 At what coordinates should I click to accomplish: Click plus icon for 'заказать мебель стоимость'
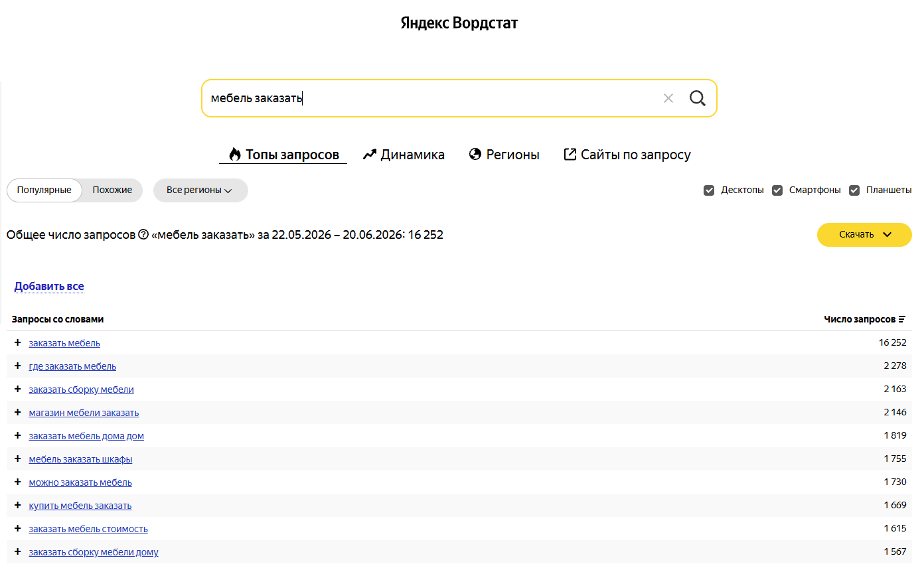[x=18, y=528]
